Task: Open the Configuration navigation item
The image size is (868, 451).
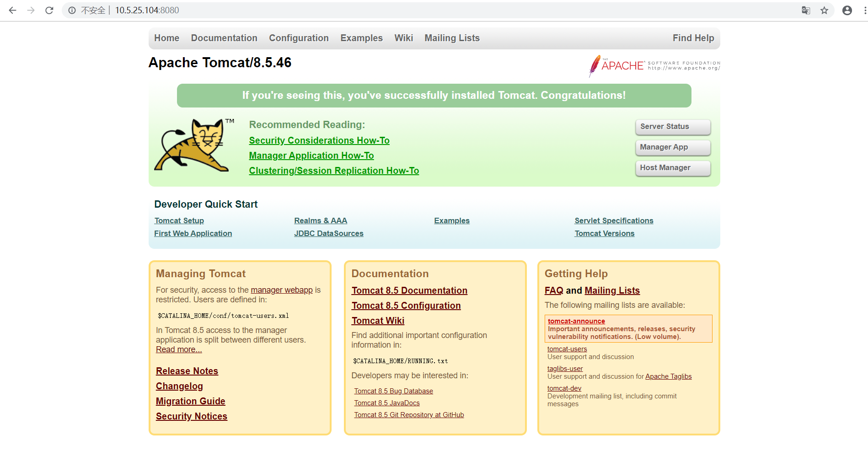Action: [299, 38]
